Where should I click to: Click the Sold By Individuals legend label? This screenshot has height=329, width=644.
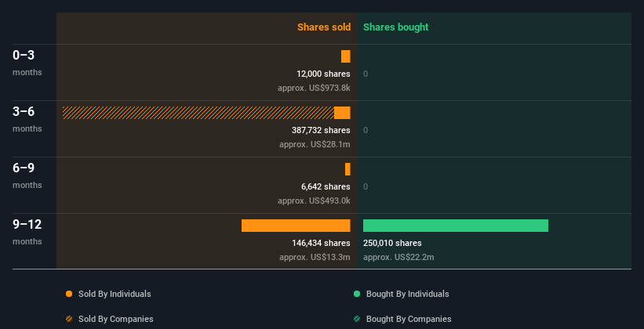point(115,294)
